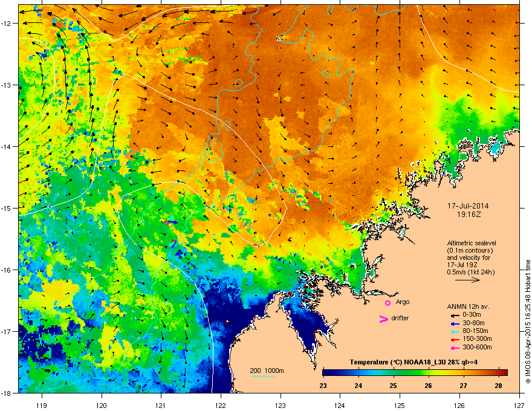
Task: Click the cyan 80-150m legend arrow
Action: (x=455, y=331)
